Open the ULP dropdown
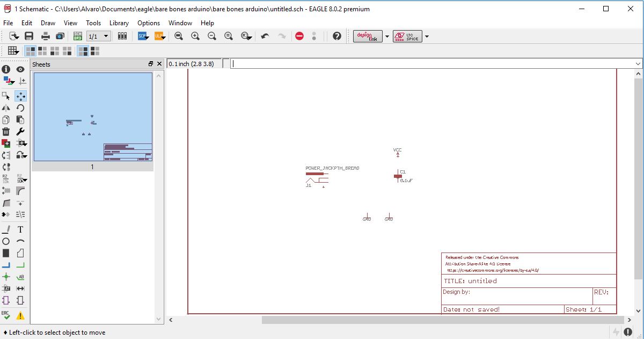Screen dimensions: 644x339 tap(160, 36)
